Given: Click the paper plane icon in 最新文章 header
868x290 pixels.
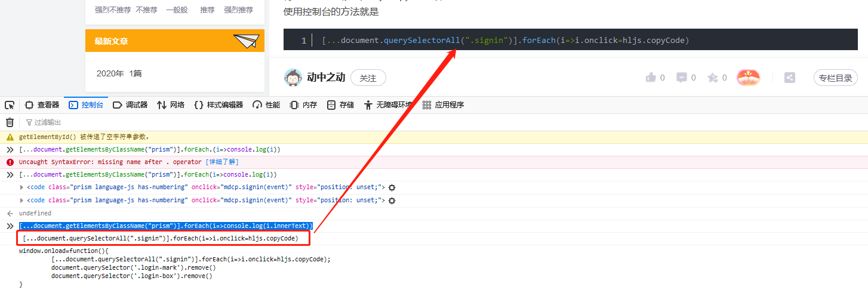Looking at the screenshot, I should pos(247,41).
